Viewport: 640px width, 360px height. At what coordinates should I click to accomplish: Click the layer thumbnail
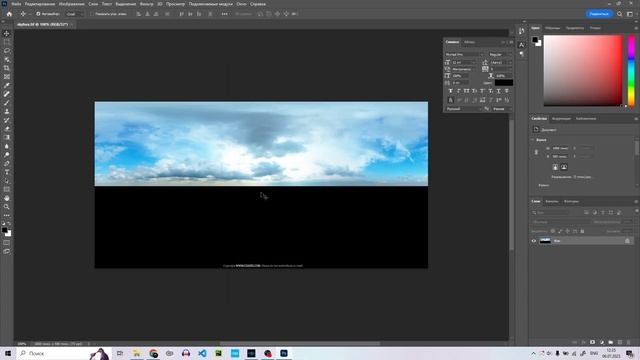click(545, 241)
